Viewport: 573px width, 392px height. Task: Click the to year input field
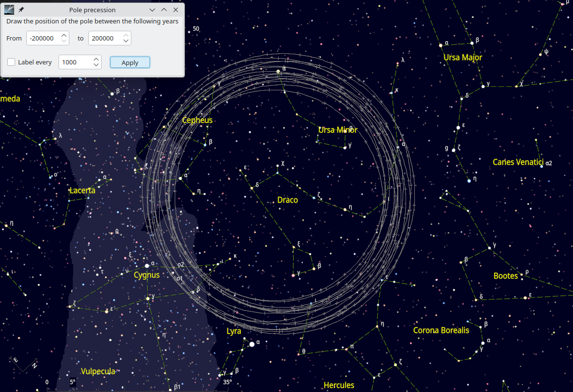click(104, 39)
